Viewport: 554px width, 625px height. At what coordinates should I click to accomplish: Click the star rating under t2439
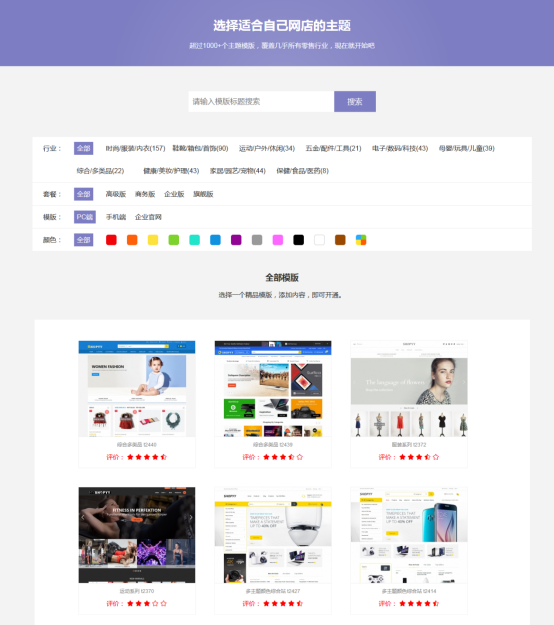pos(283,457)
